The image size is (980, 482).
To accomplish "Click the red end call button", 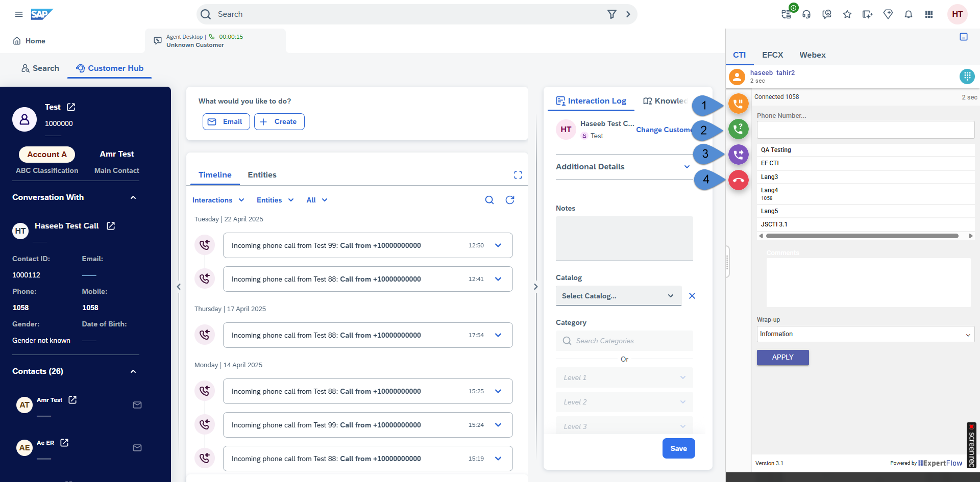I will [738, 180].
